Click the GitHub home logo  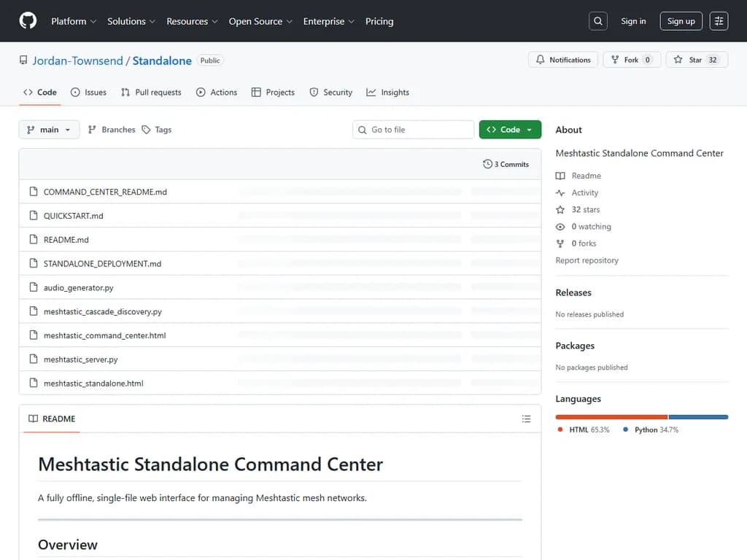27,20
